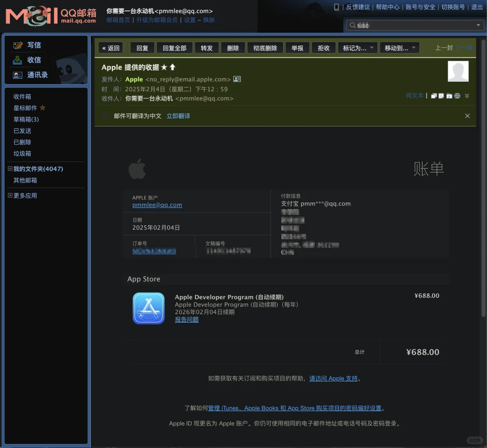Image resolution: width=487 pixels, height=448 pixels.
Task: Toggle the star next to the email subject
Action: coord(164,67)
